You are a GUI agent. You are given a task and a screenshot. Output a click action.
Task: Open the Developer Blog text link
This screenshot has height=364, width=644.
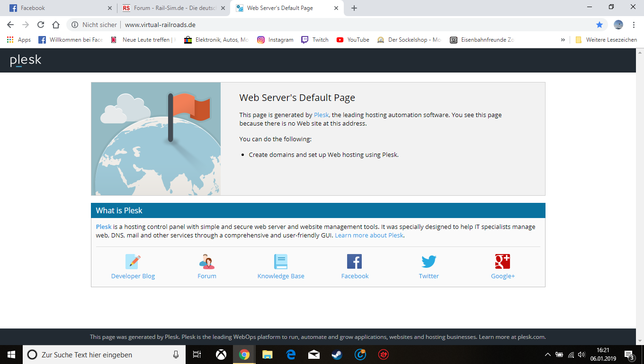pyautogui.click(x=133, y=276)
